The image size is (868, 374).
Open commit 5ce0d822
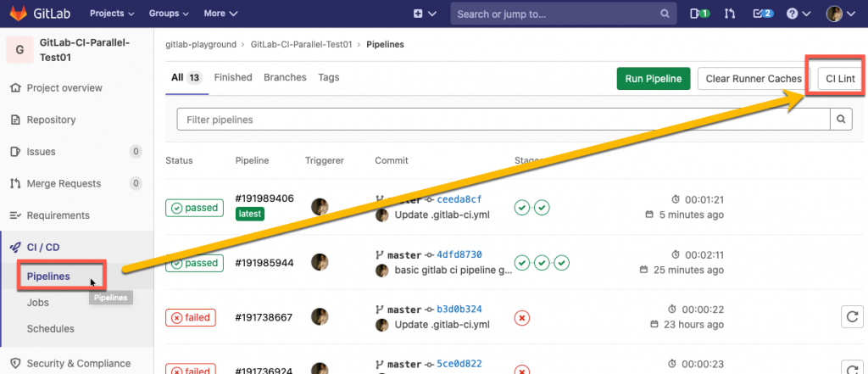tap(459, 364)
